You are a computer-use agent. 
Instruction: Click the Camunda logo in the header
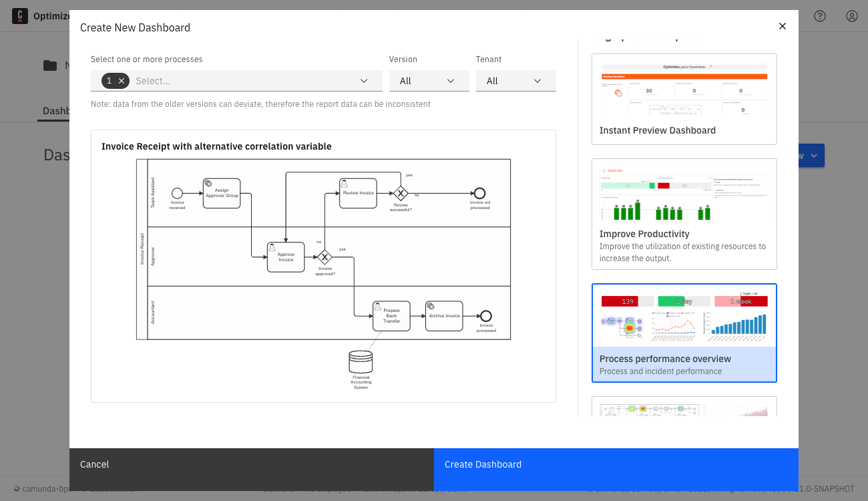[x=20, y=16]
